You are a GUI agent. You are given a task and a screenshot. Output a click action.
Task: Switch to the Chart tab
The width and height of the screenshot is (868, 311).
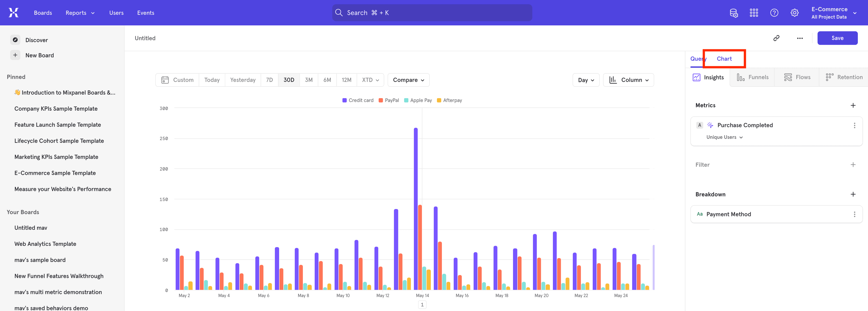point(724,58)
